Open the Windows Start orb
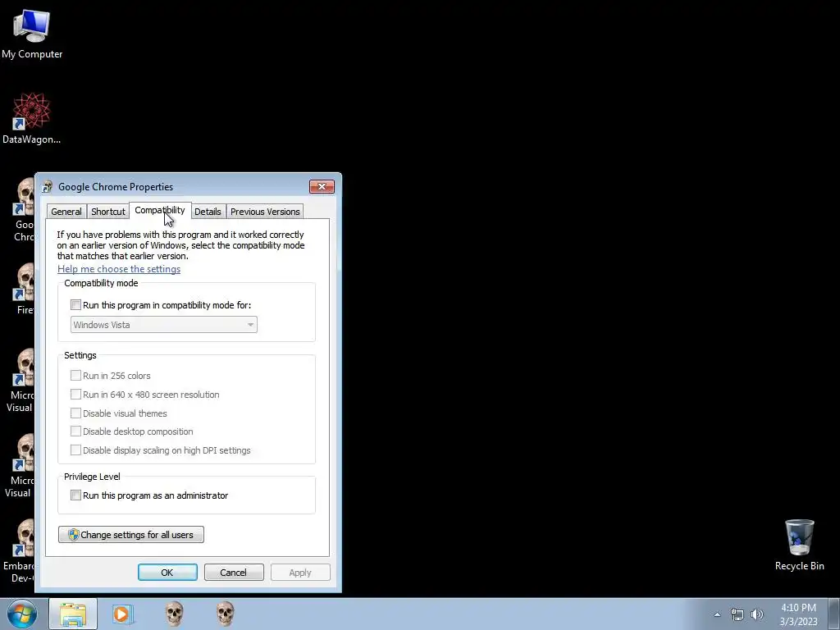 click(x=22, y=614)
